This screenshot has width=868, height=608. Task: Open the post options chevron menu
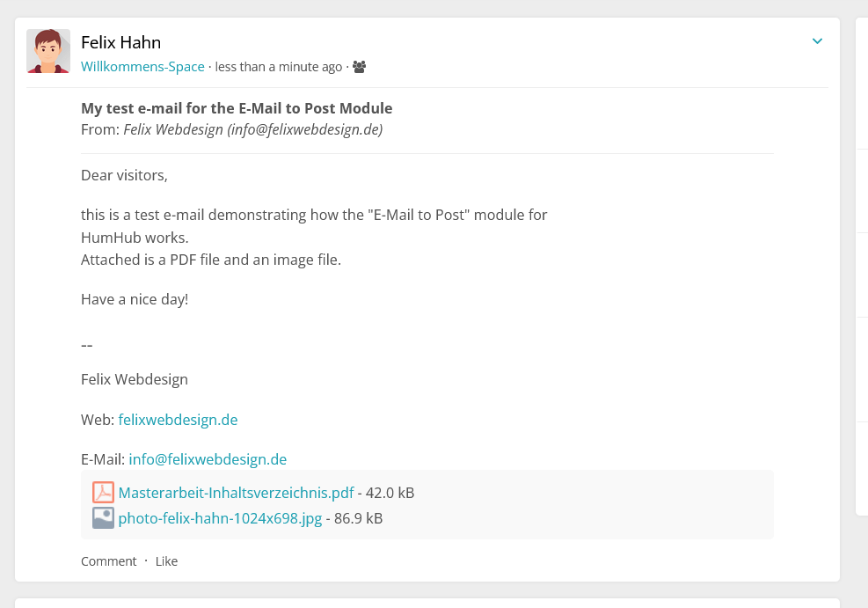(817, 41)
